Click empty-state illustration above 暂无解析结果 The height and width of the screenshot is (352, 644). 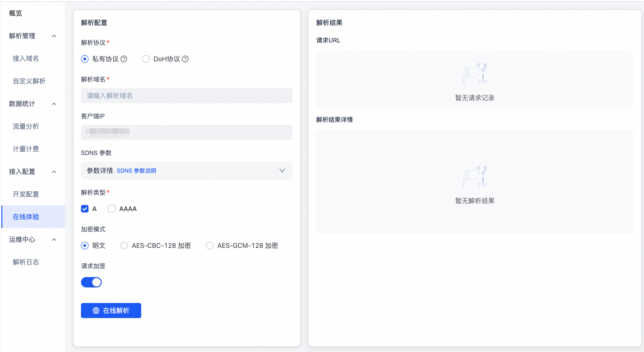pyautogui.click(x=475, y=176)
